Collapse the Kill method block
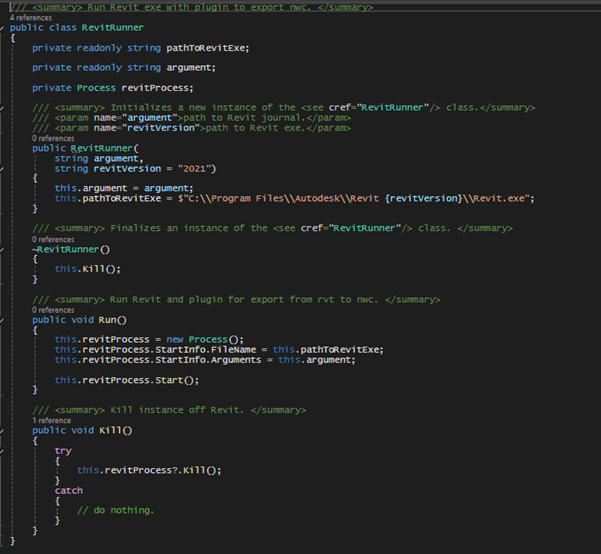Screen dimensions: 601x554 tap(4, 430)
